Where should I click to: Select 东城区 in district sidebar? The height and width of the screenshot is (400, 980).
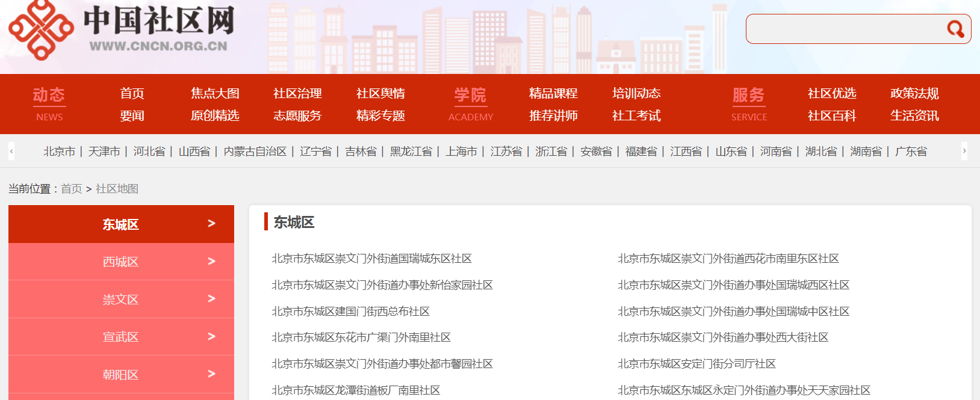121,224
